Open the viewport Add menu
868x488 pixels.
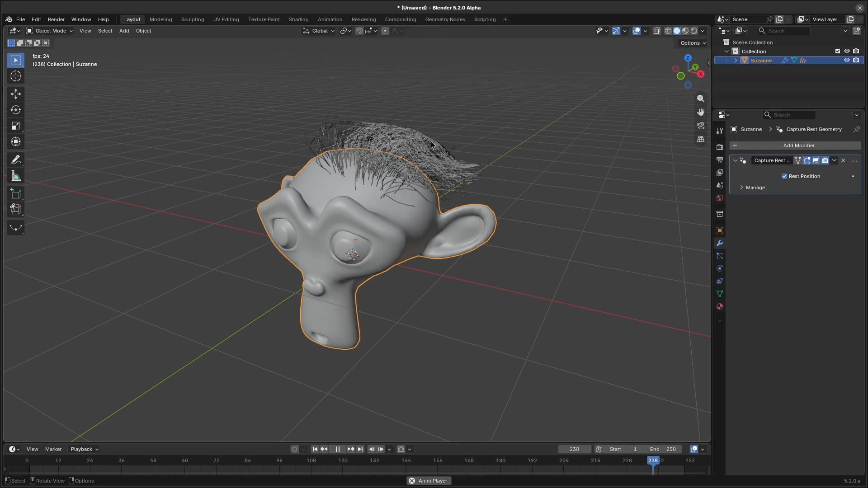pos(124,31)
